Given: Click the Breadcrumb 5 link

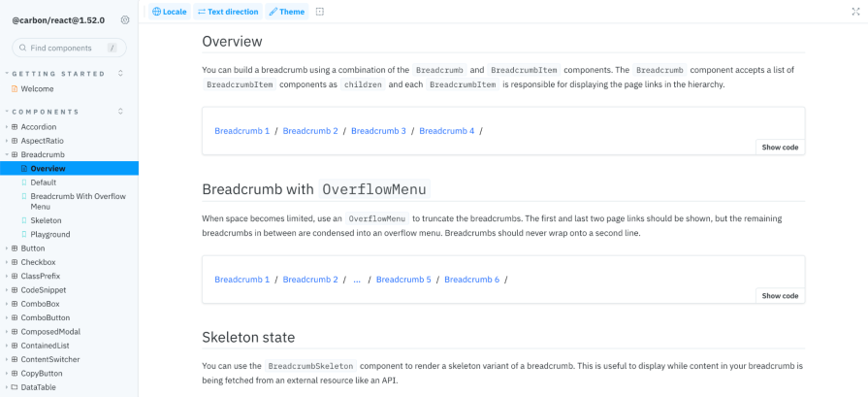Looking at the screenshot, I should click(x=403, y=280).
